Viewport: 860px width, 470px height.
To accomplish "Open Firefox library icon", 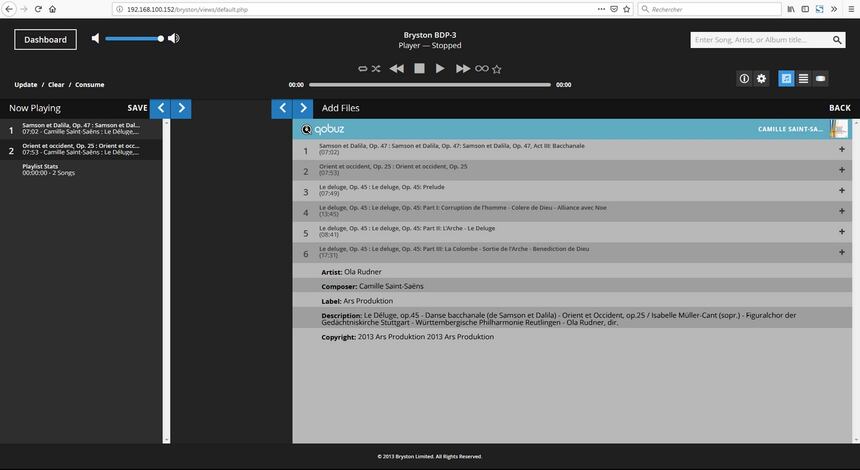I will click(791, 9).
